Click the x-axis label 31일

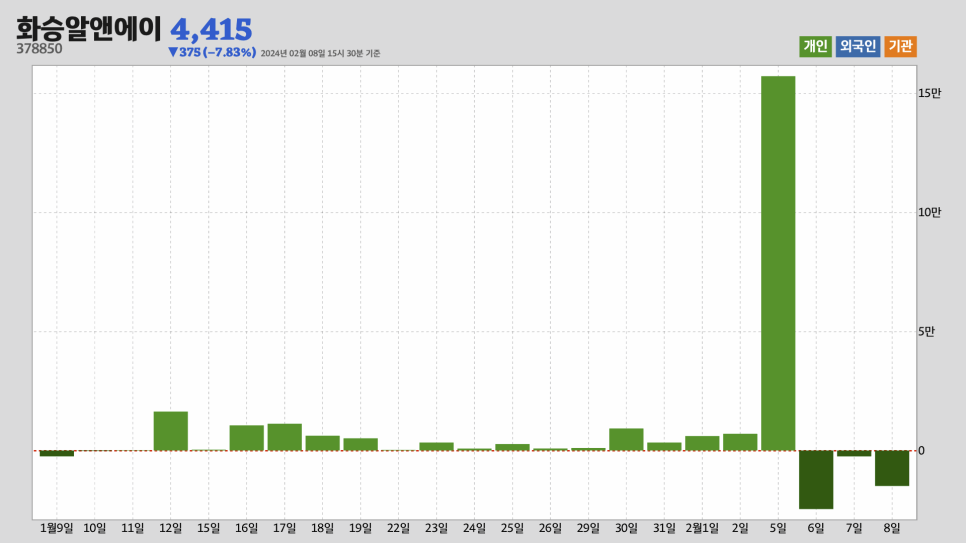pyautogui.click(x=664, y=528)
